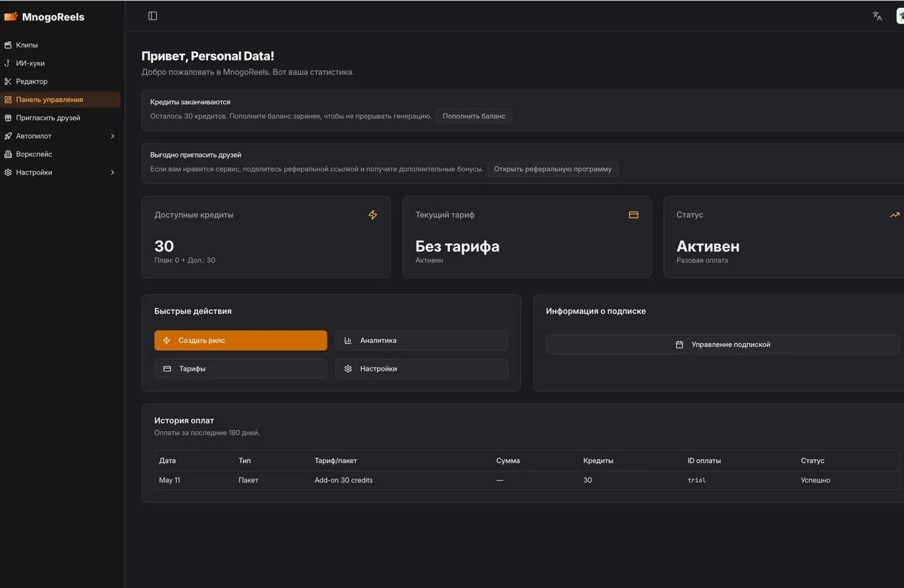Open the language translation icon
The width and height of the screenshot is (904, 588).
pyautogui.click(x=877, y=16)
